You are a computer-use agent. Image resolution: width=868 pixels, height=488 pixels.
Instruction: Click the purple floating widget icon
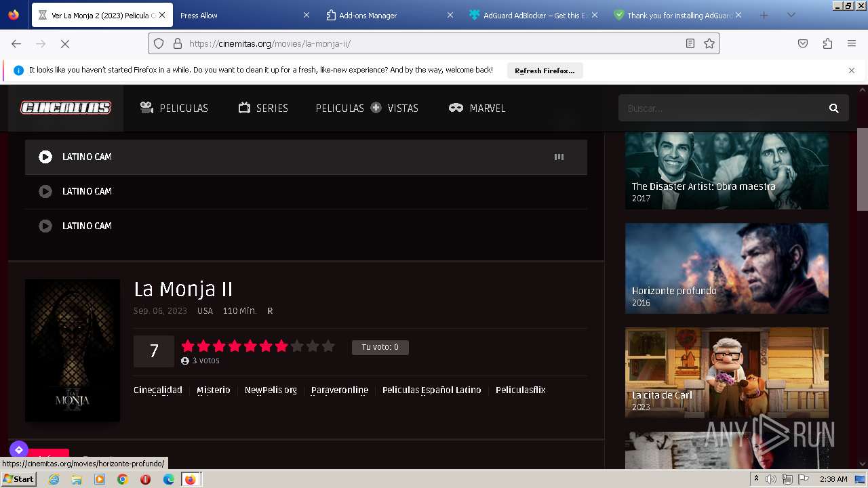click(19, 450)
